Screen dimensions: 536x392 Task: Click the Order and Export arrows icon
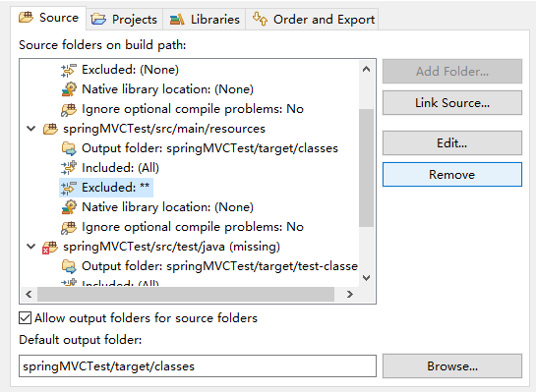260,19
